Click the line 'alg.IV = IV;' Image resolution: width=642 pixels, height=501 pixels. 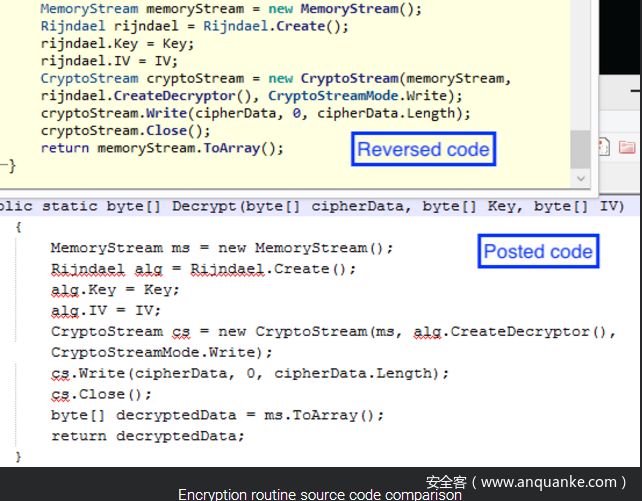(106, 311)
